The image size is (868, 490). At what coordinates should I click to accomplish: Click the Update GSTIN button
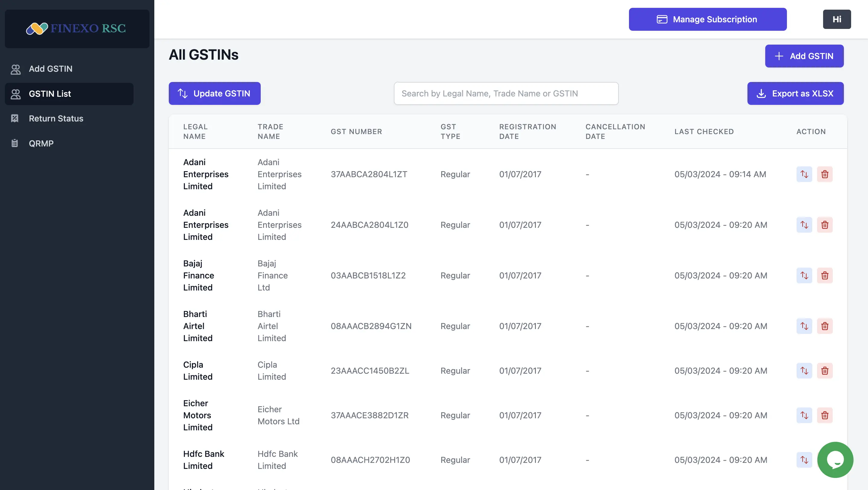(x=215, y=93)
